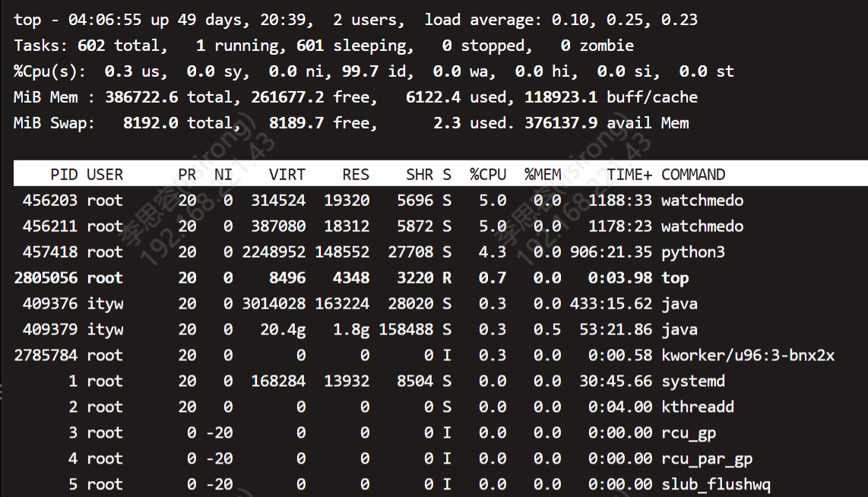The image size is (868, 497).
Task: Click the COMMAND column header
Action: (693, 175)
